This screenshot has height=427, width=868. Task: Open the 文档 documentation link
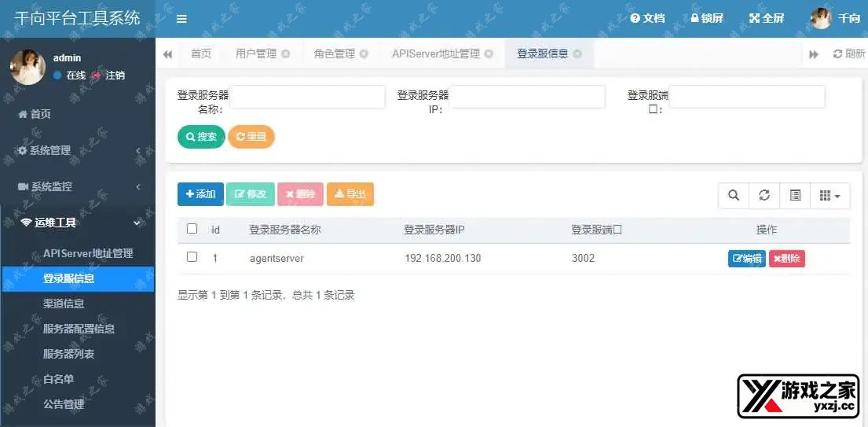[648, 18]
